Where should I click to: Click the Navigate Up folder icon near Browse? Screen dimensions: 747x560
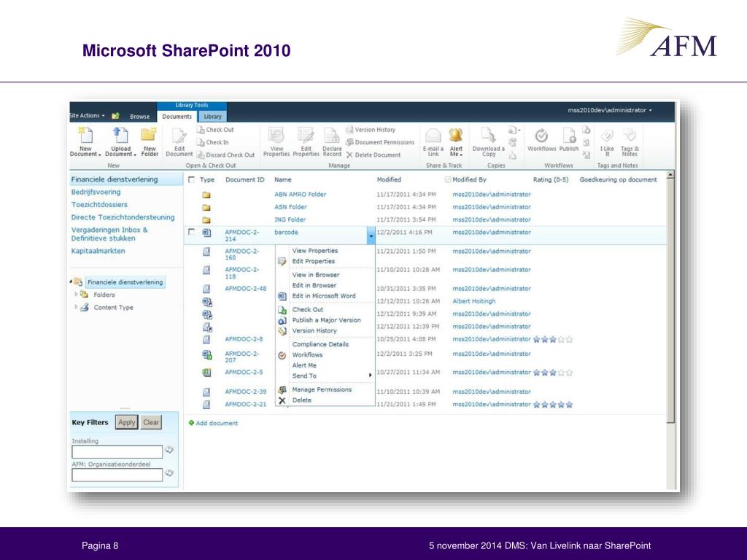(115, 116)
